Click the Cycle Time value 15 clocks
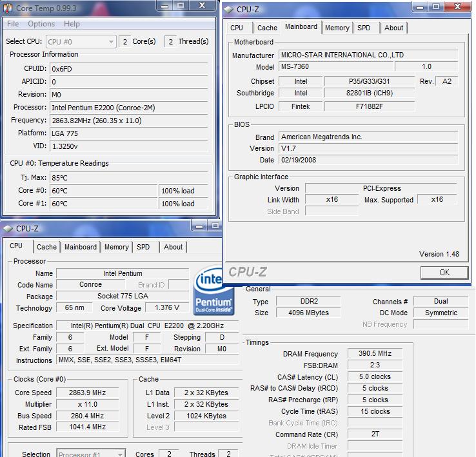The image size is (476, 457). pos(375,411)
